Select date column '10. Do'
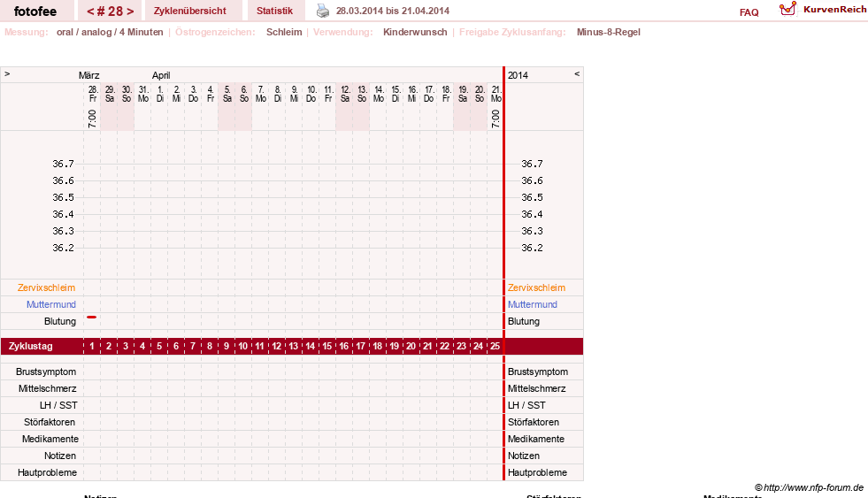This screenshot has height=498, width=868. click(x=311, y=94)
